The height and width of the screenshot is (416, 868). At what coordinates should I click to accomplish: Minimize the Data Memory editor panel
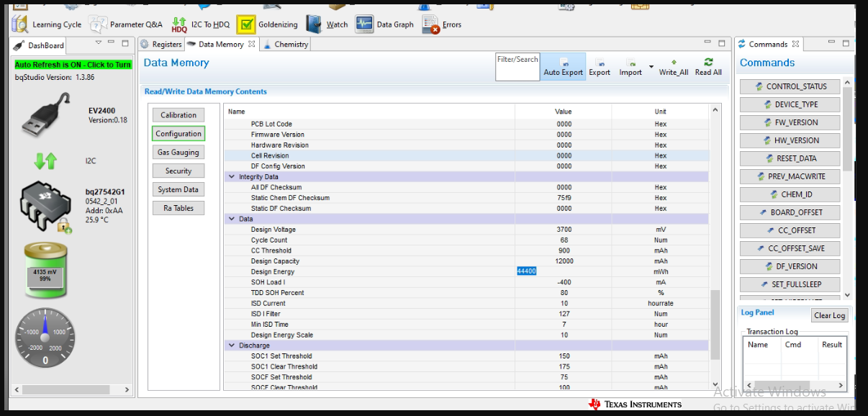coord(708,44)
